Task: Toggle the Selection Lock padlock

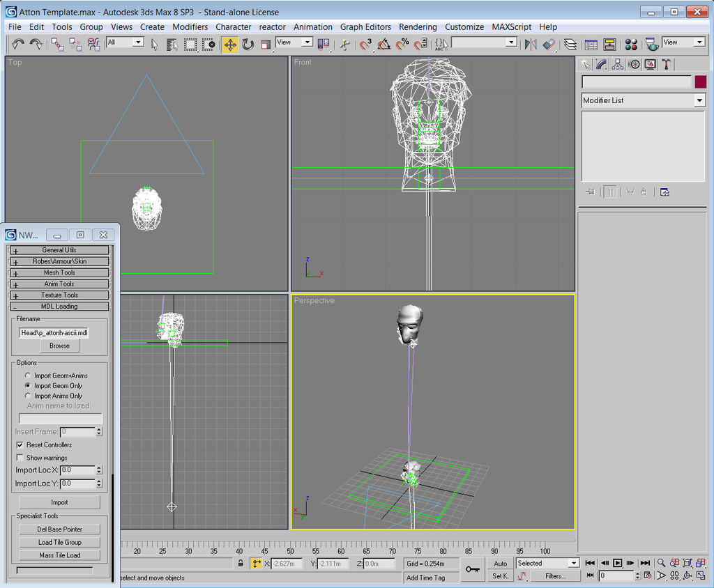Action: (241, 564)
